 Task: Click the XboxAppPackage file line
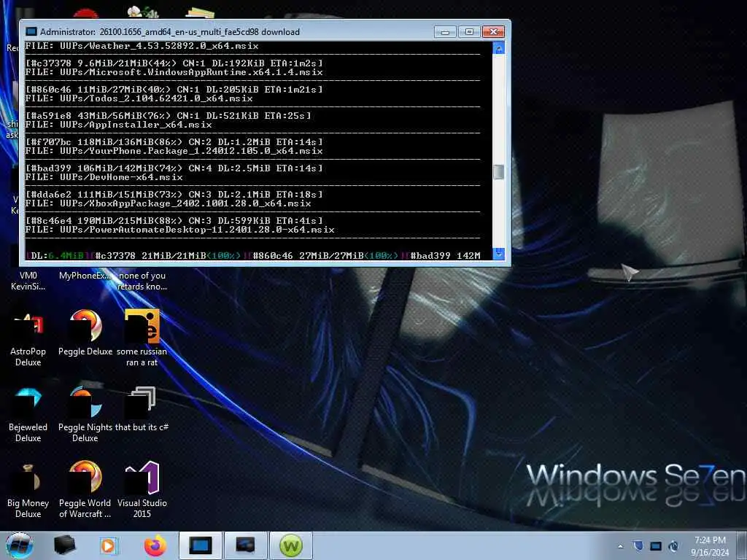pos(169,203)
